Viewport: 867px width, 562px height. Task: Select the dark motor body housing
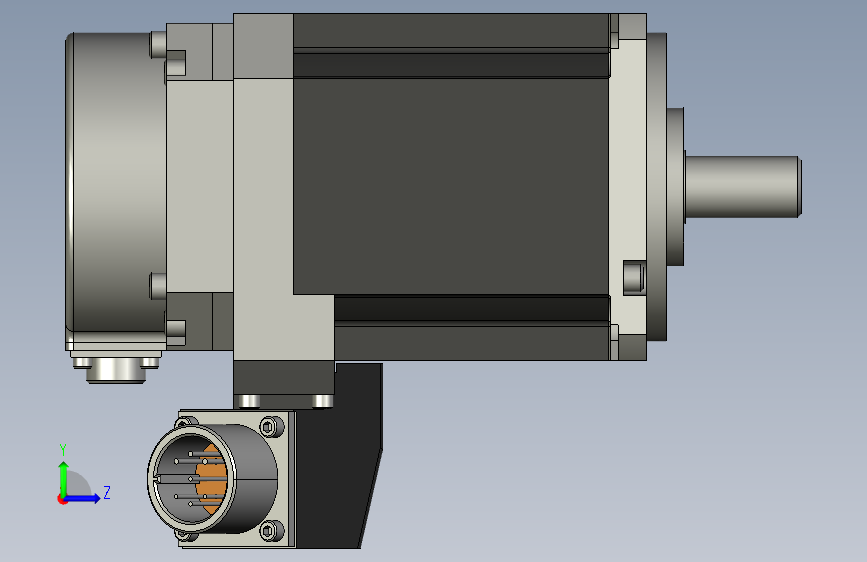[451, 186]
